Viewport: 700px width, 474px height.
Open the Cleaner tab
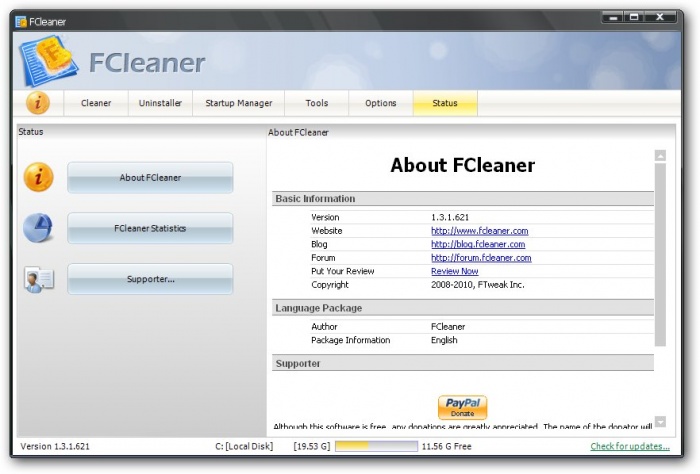click(x=96, y=103)
